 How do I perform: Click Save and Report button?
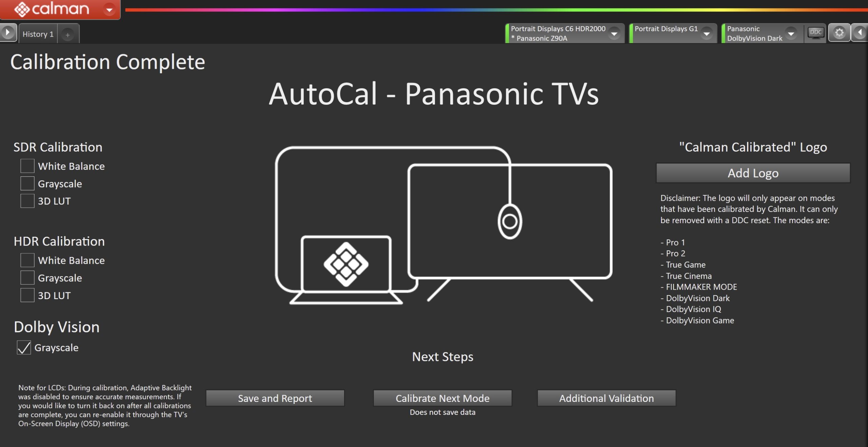click(275, 398)
